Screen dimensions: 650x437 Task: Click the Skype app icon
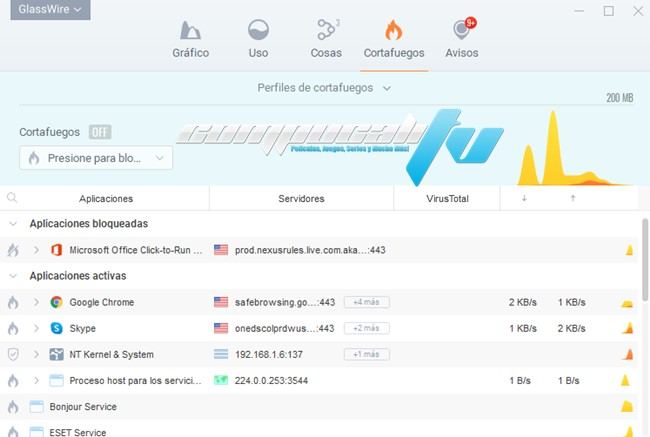pyautogui.click(x=56, y=328)
